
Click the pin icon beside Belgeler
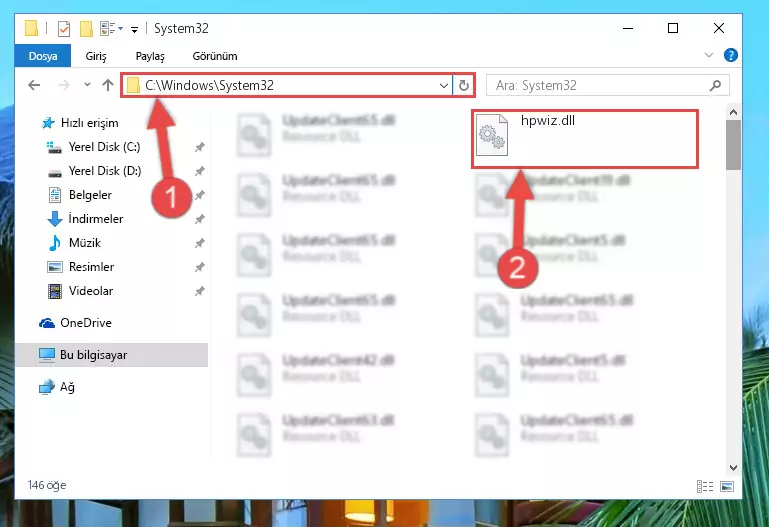200,195
